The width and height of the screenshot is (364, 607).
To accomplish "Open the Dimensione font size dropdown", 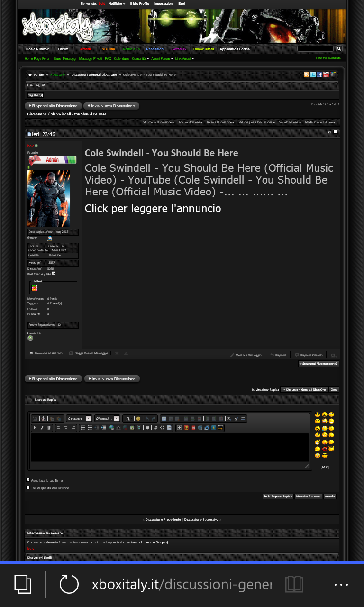I will pos(107,419).
